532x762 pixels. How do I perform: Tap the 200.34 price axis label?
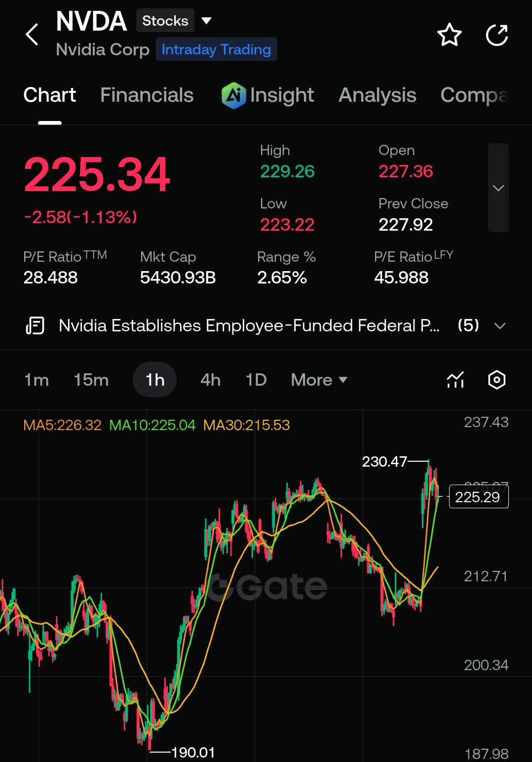point(486,665)
